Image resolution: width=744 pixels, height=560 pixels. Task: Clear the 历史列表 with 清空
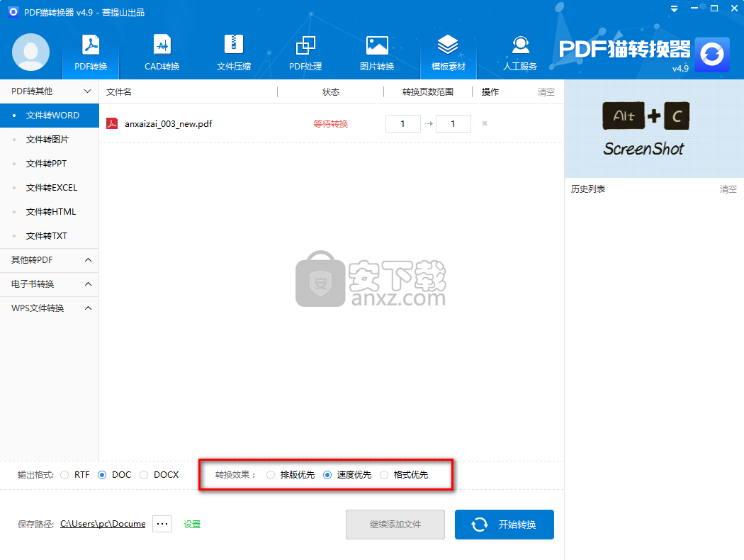tap(728, 189)
